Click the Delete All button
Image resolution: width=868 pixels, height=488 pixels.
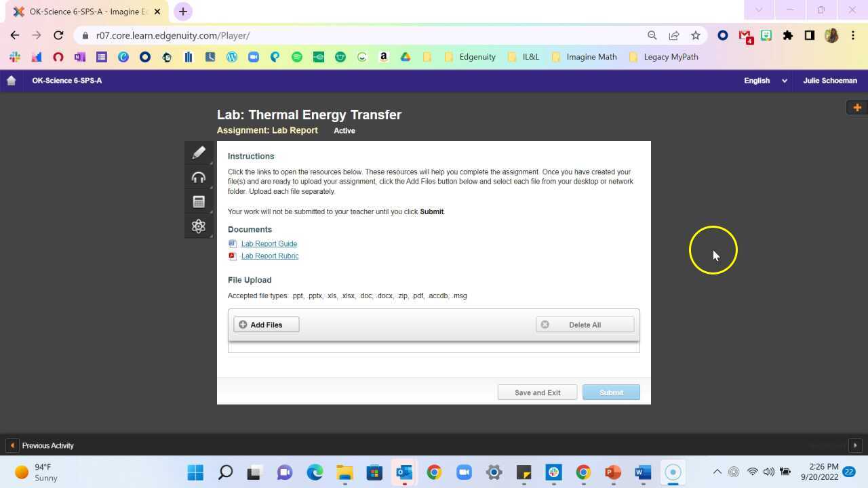point(585,325)
